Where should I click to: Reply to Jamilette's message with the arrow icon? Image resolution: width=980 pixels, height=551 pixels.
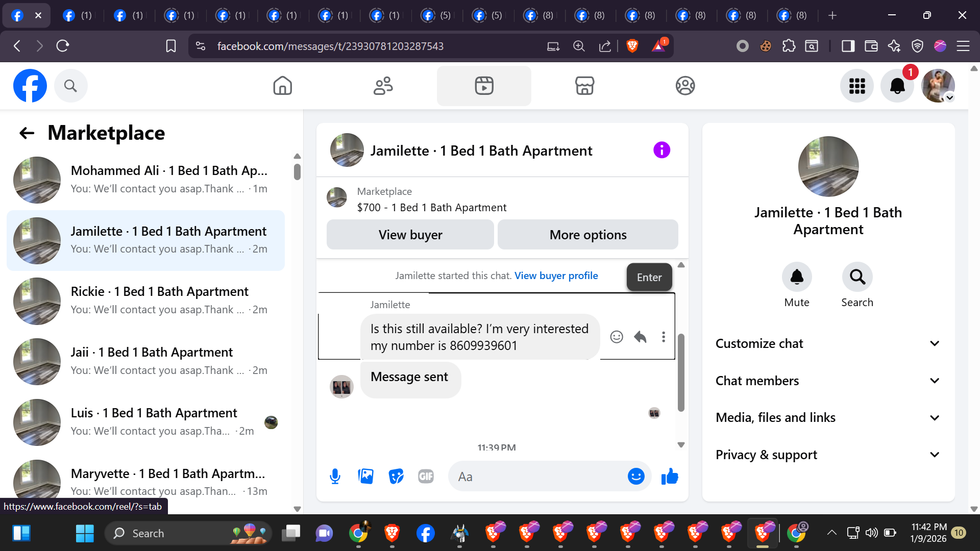[x=640, y=337]
